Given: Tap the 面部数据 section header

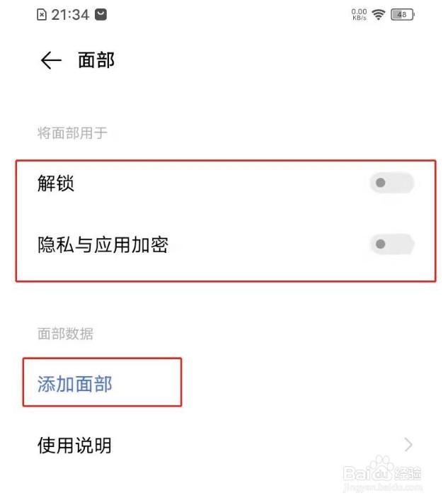Looking at the screenshot, I should tap(65, 334).
